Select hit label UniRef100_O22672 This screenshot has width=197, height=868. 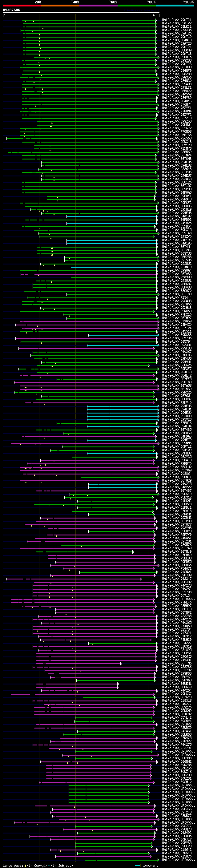(x=177, y=128)
